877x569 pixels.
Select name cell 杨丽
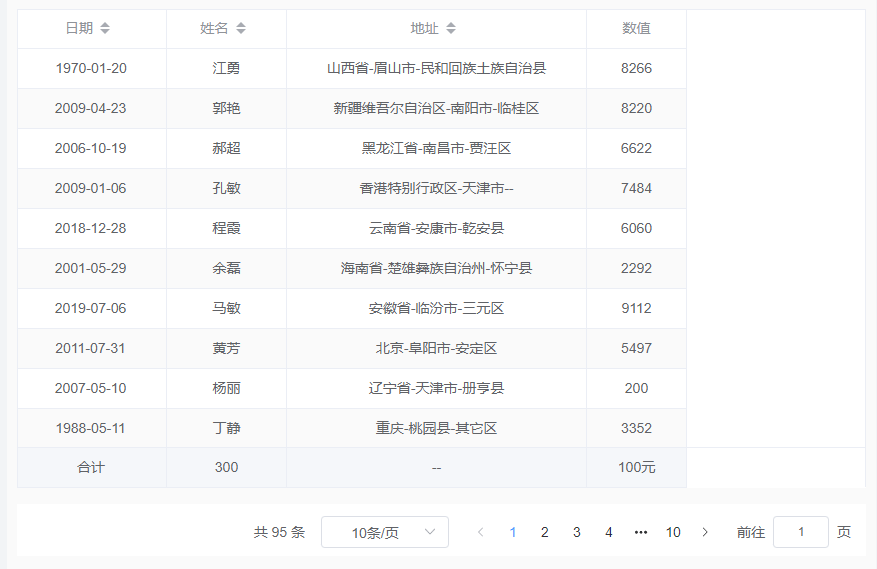point(227,388)
